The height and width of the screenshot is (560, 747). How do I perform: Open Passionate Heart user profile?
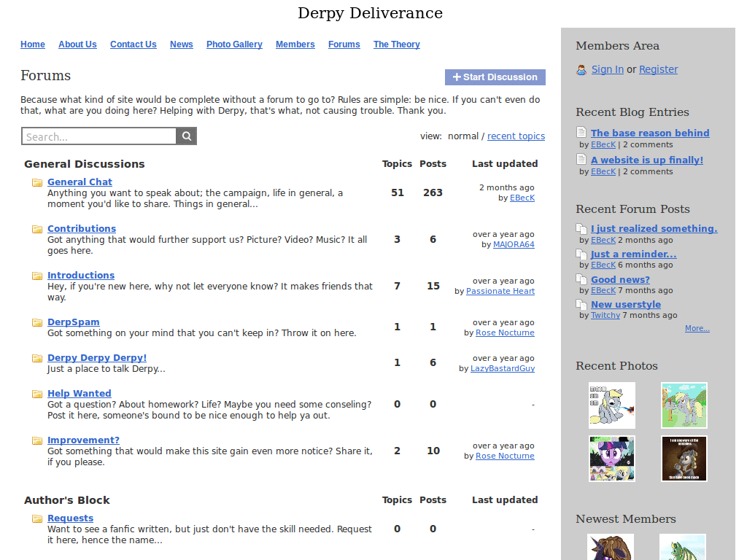(500, 291)
